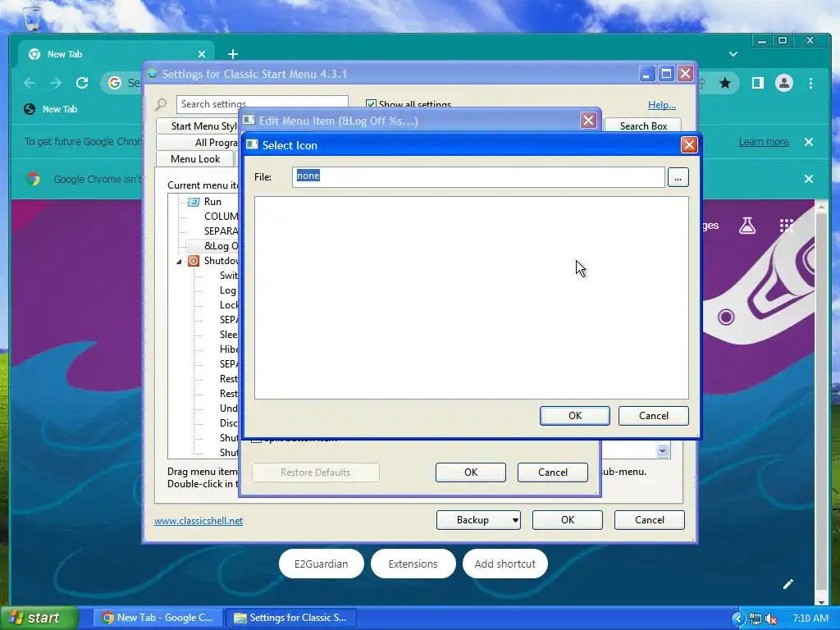This screenshot has height=630, width=840.
Task: Open Chrome three-dot menu
Action: (810, 83)
